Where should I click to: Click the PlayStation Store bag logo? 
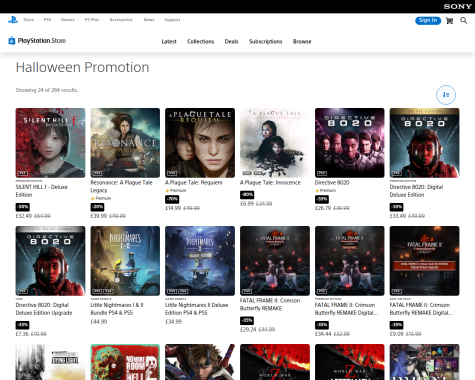click(12, 41)
